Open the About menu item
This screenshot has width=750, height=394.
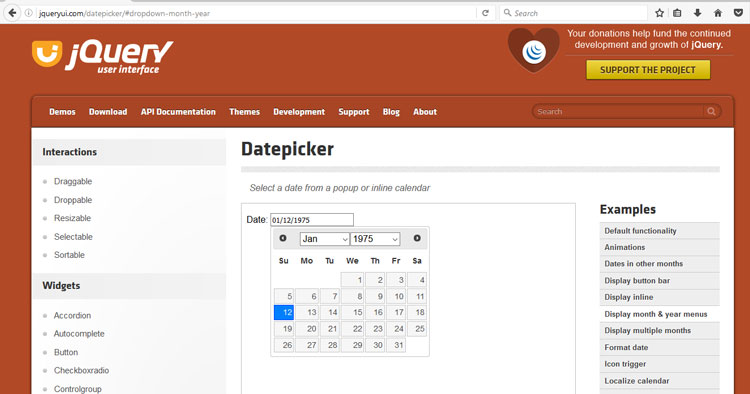click(425, 112)
